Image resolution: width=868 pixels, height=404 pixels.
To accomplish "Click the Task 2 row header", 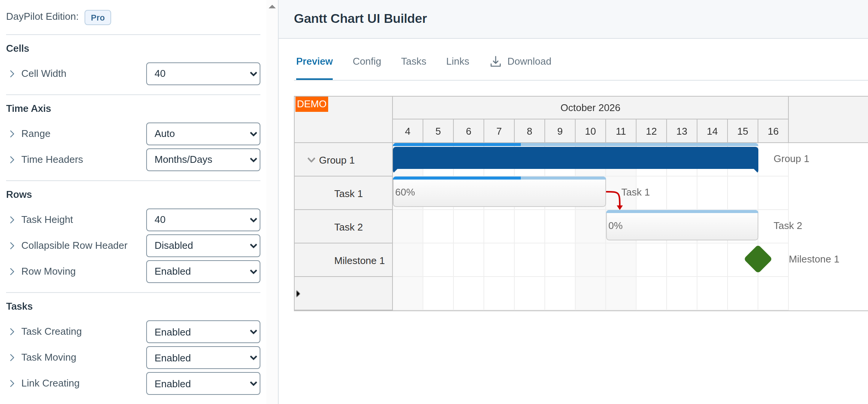I will [343, 227].
